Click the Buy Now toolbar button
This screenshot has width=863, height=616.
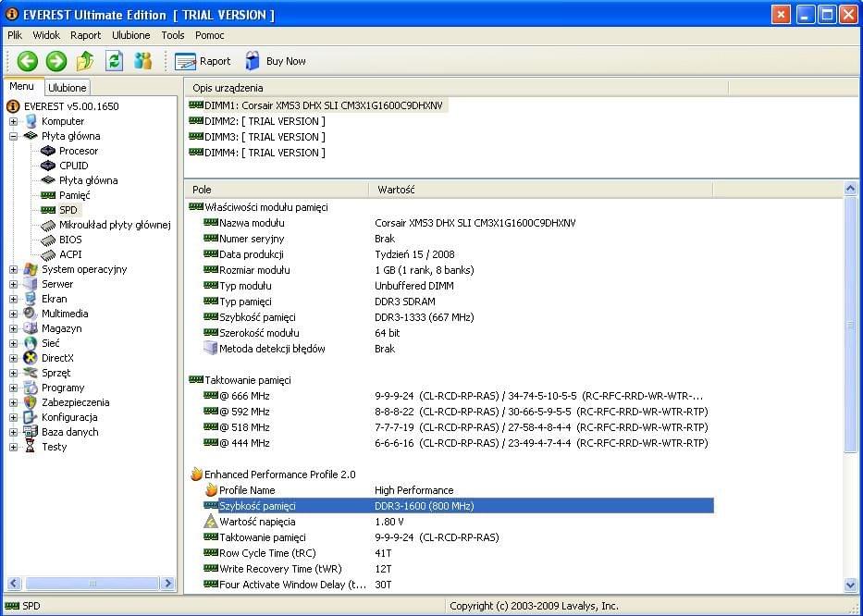[x=275, y=61]
